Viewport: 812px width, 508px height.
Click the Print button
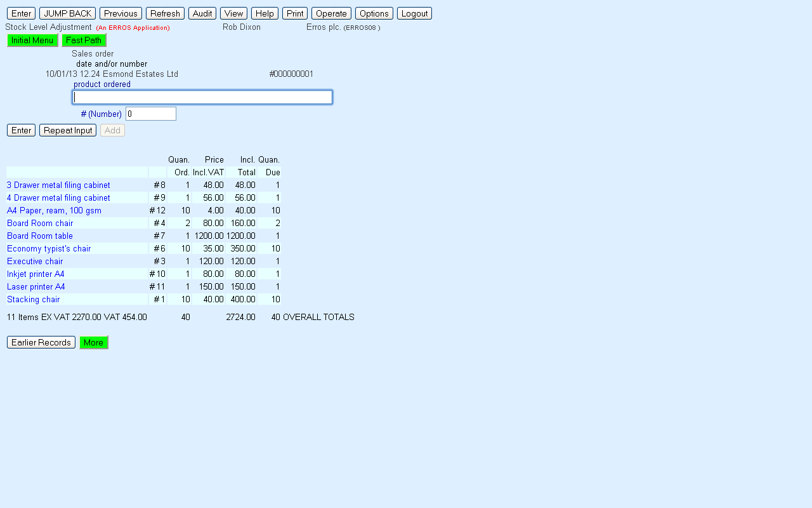pos(295,13)
